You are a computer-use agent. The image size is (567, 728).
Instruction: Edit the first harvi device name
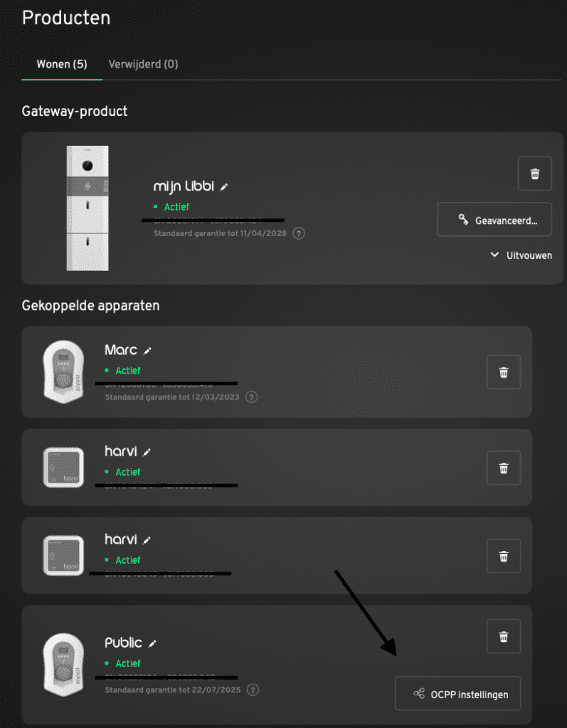[x=147, y=451]
